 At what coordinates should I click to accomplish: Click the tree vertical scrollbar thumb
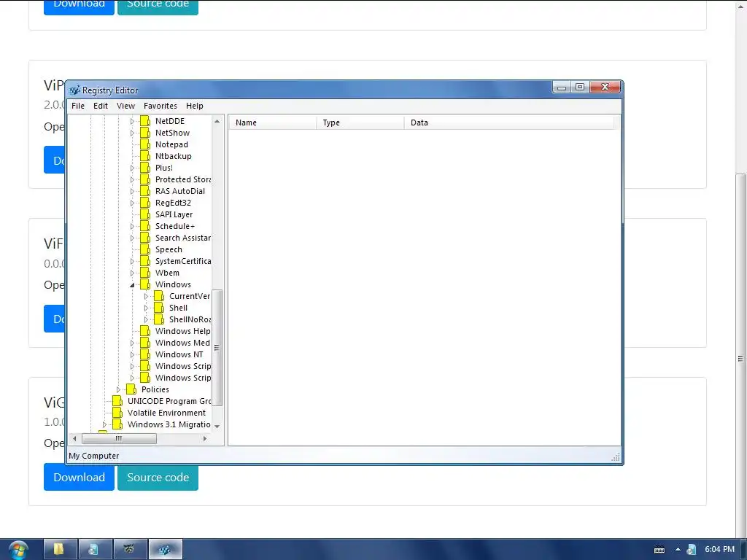tap(217, 348)
